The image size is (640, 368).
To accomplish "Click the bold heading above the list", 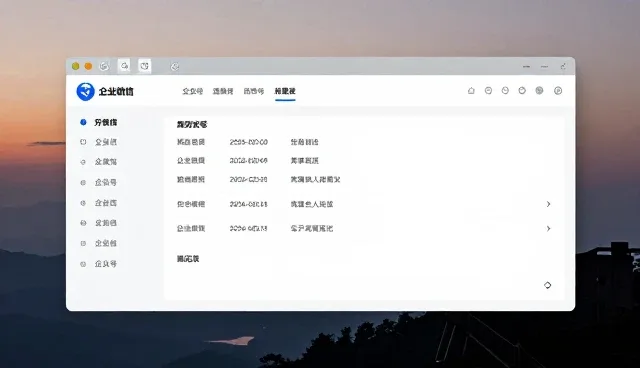I will pos(192,124).
